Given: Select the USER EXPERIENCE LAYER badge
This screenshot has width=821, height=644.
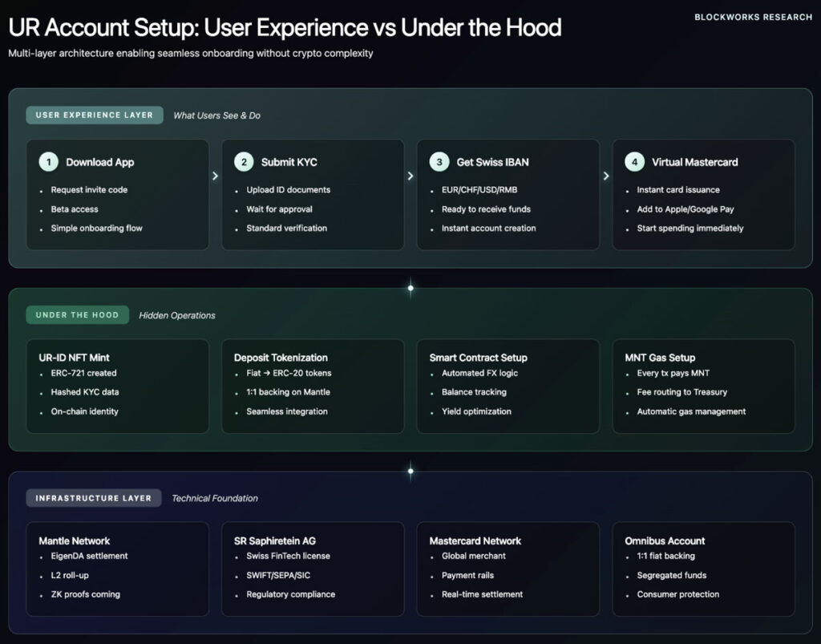Looking at the screenshot, I should 95,115.
